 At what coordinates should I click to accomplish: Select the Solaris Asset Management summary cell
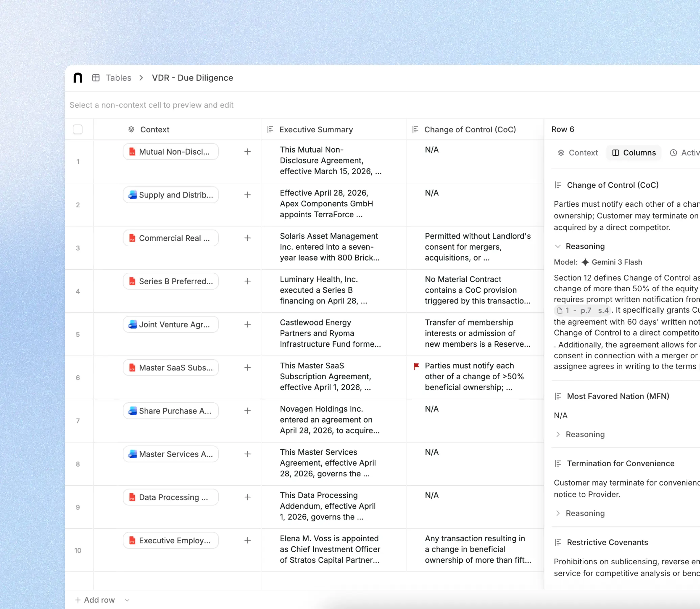333,248
